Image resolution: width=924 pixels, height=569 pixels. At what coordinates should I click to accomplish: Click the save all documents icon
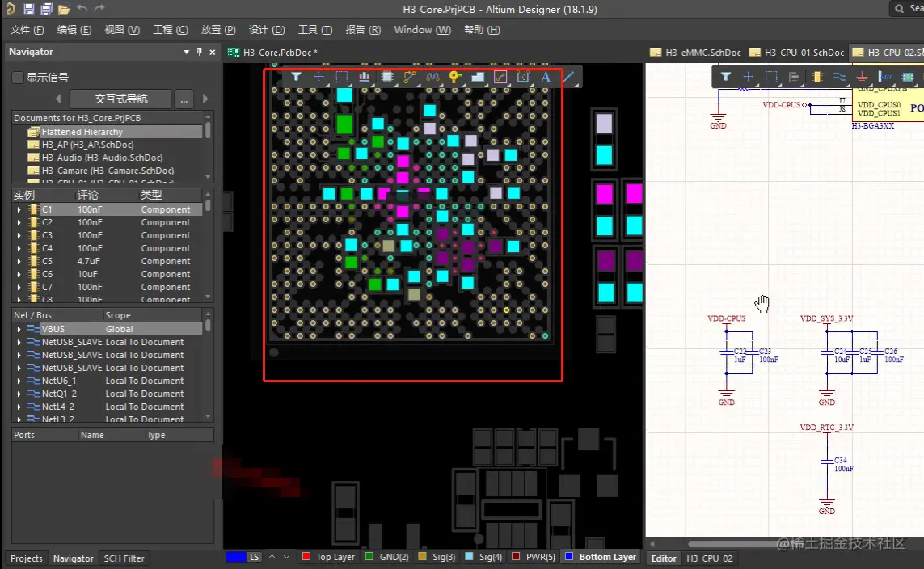[46, 9]
